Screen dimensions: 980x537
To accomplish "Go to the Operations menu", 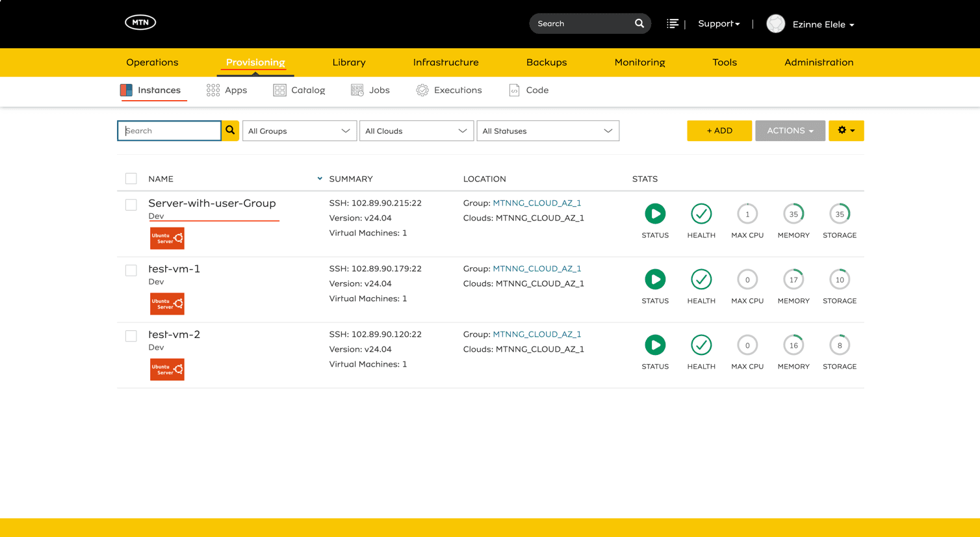I will coord(152,62).
